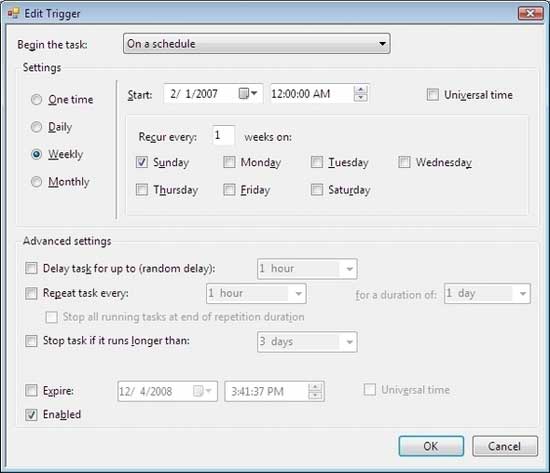Open the Begin the task dropdown
Viewport: 550px width, 473px height.
pos(256,44)
